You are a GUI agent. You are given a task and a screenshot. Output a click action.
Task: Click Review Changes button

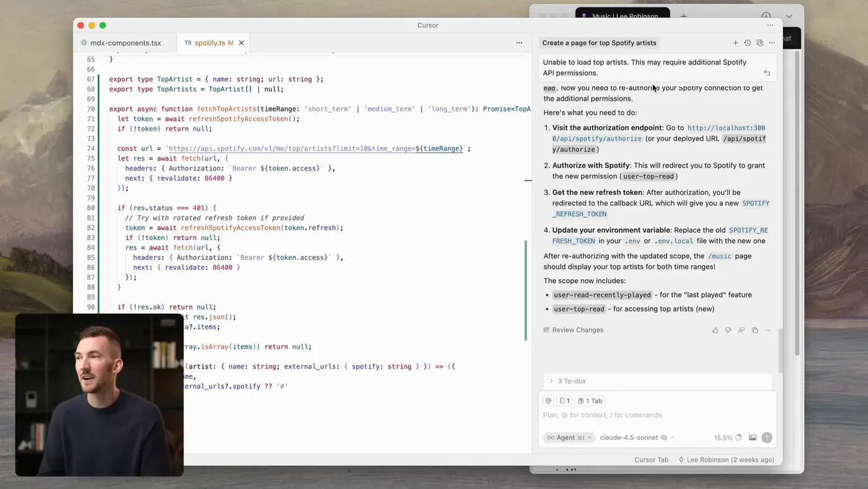(x=573, y=330)
